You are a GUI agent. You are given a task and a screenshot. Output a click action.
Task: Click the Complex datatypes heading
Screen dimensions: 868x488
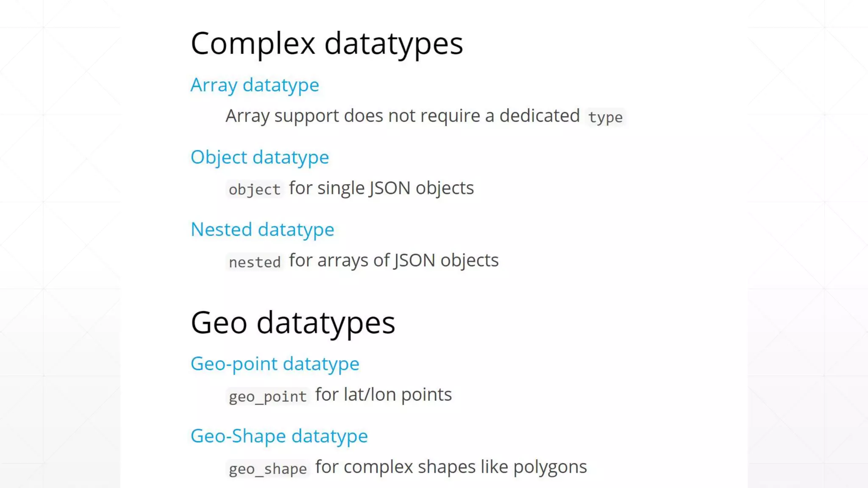click(x=326, y=44)
